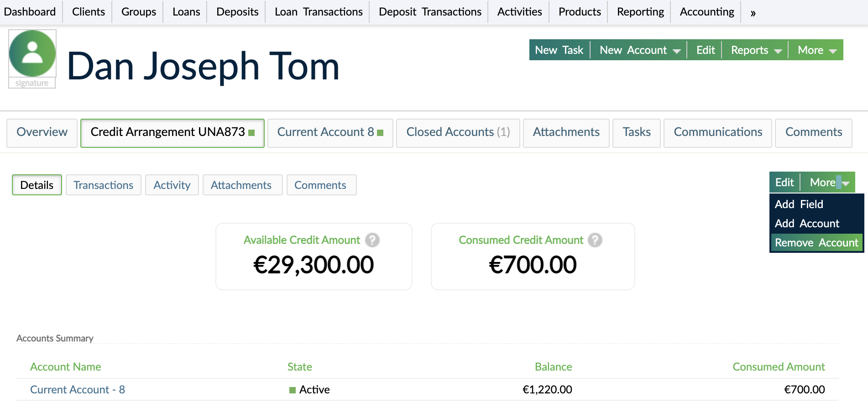Click help icon beside Available Credit Amount
Screen dimensions: 868x408
click(x=372, y=240)
